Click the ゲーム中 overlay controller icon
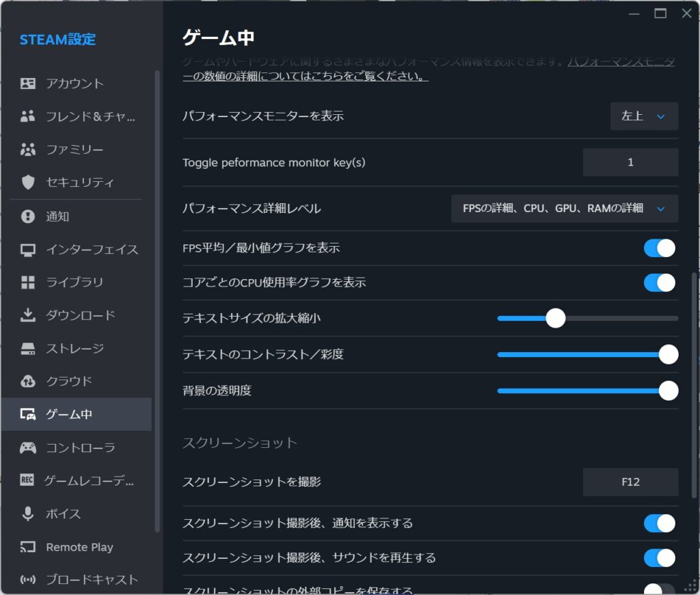 [27, 414]
